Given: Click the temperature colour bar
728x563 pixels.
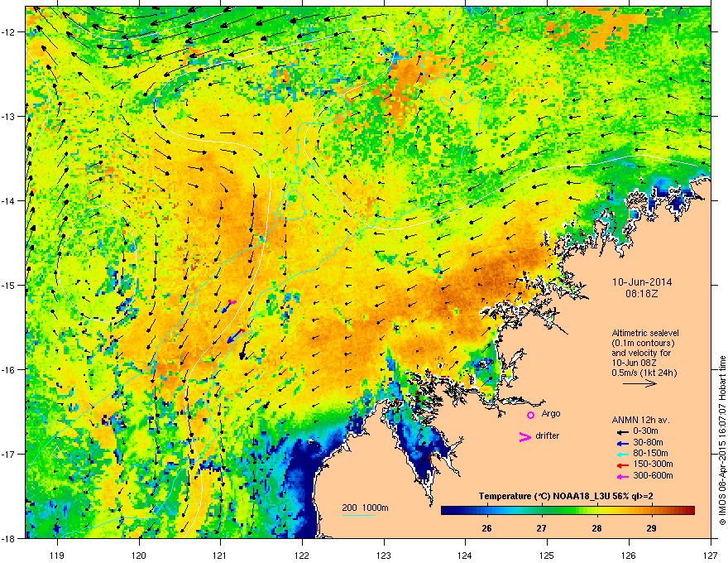Looking at the screenshot, I should 568,511.
